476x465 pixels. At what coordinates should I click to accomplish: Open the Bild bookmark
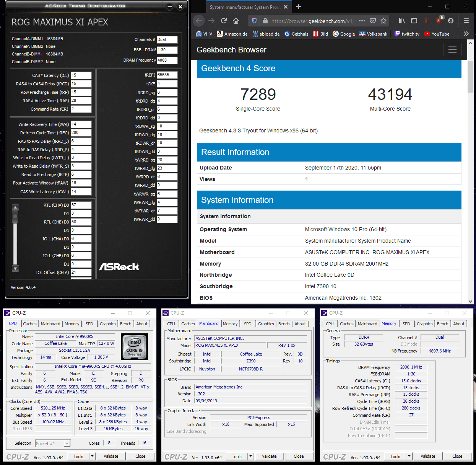[320, 34]
